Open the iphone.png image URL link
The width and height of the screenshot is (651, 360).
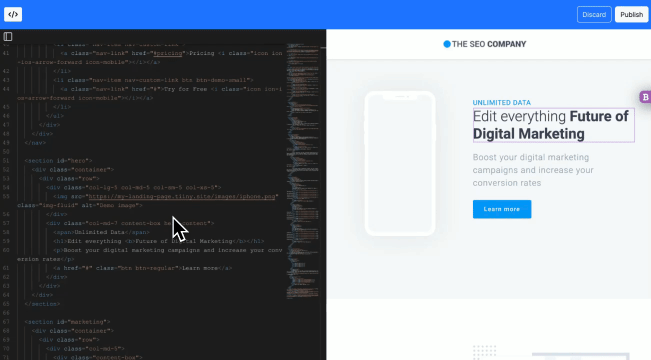click(181, 196)
